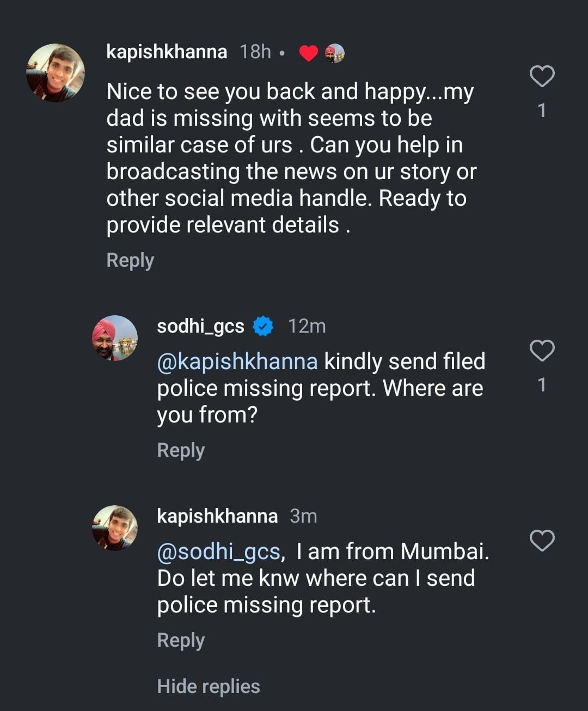The image size is (588, 711).
Task: Open the kapishkhanna username on the 3m reply
Action: (x=217, y=516)
